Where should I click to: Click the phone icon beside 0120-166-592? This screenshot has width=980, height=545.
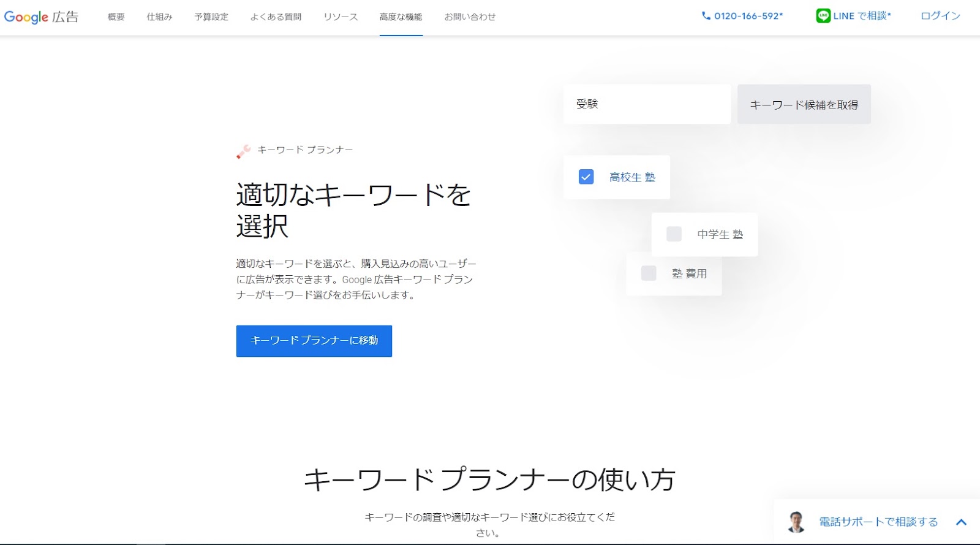click(x=706, y=16)
